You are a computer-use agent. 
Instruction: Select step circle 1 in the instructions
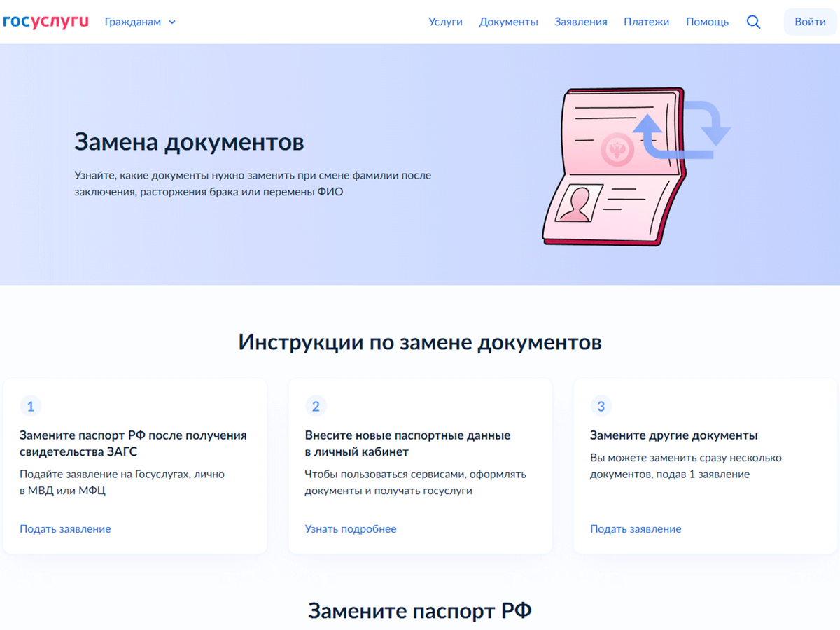[30, 406]
